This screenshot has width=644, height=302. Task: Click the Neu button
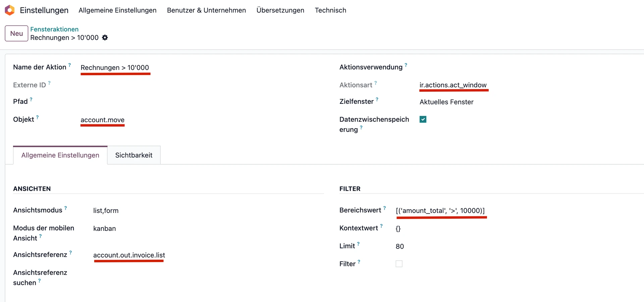(16, 34)
